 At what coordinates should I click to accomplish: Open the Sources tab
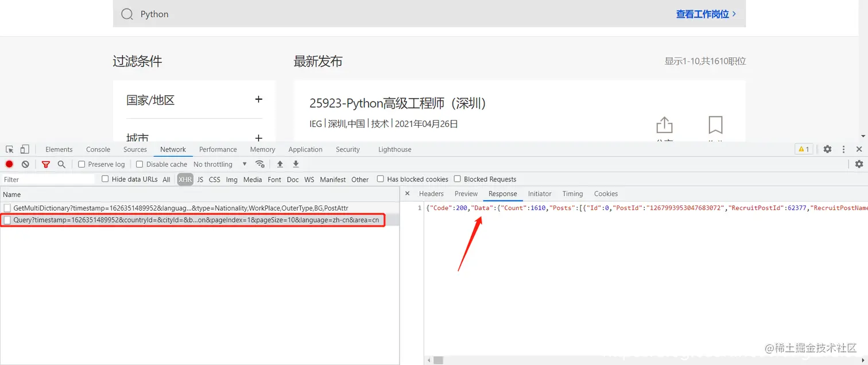(x=135, y=149)
